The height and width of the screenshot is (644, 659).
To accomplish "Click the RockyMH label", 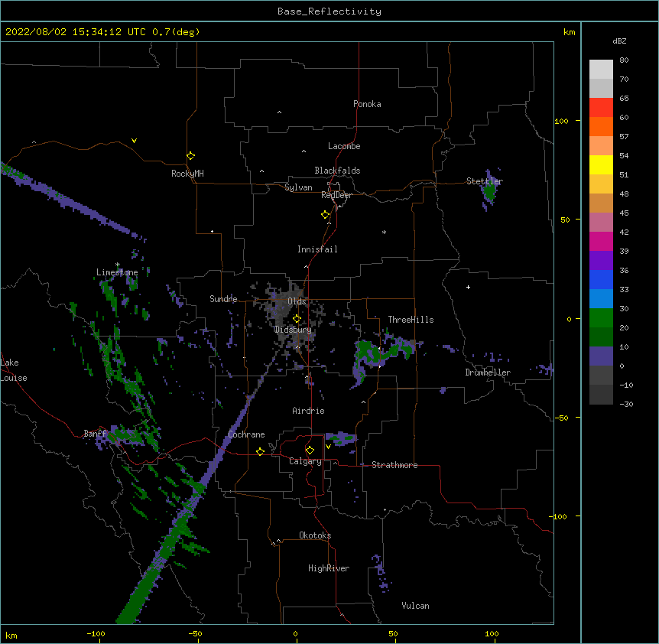I will pos(187,174).
